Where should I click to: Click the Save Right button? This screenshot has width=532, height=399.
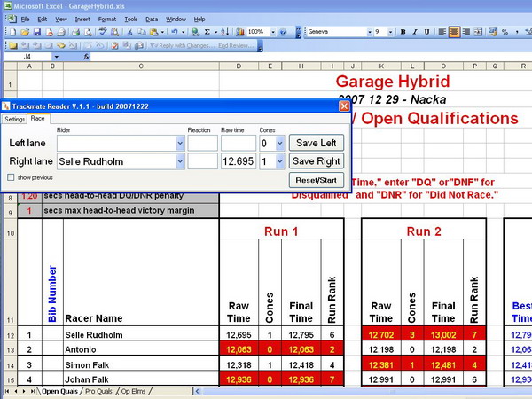317,160
